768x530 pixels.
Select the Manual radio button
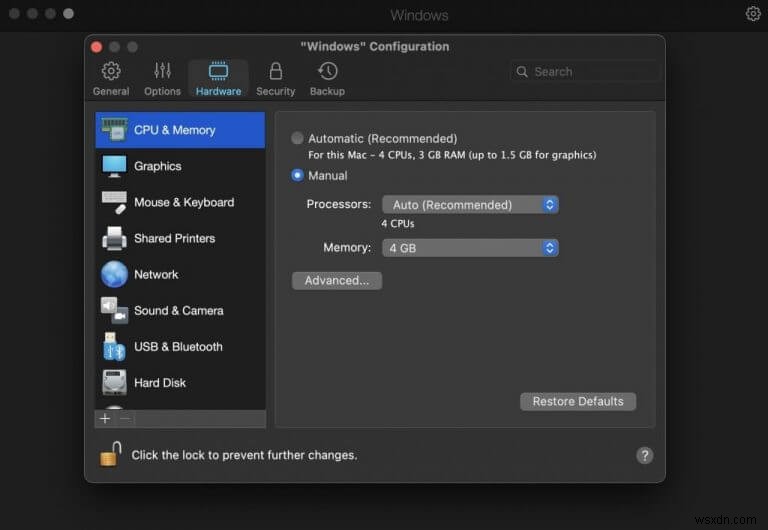click(x=297, y=175)
